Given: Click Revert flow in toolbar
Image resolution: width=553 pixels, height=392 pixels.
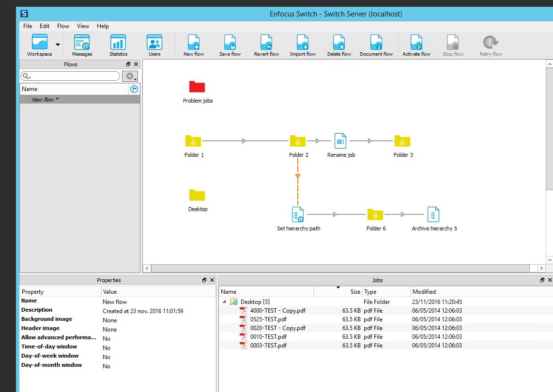Looking at the screenshot, I should (266, 45).
